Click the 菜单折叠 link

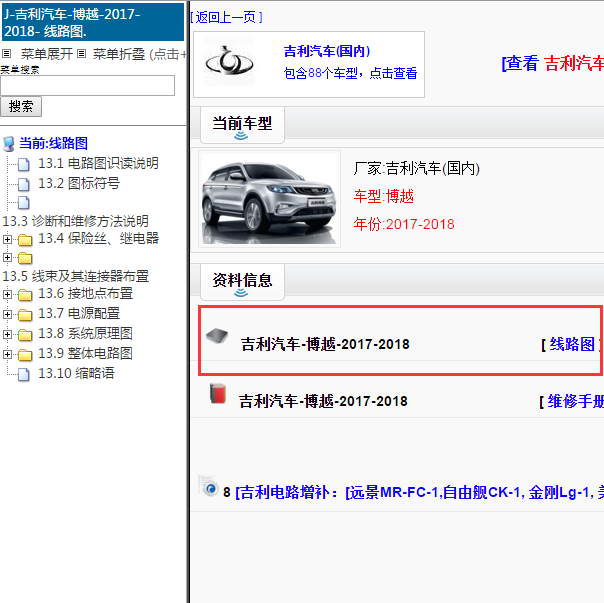pyautogui.click(x=119, y=54)
